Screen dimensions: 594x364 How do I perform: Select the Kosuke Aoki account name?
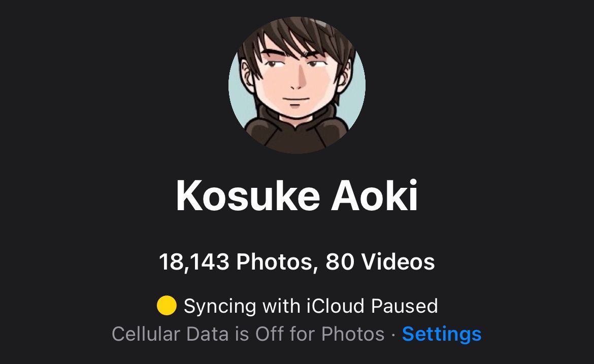(x=297, y=196)
